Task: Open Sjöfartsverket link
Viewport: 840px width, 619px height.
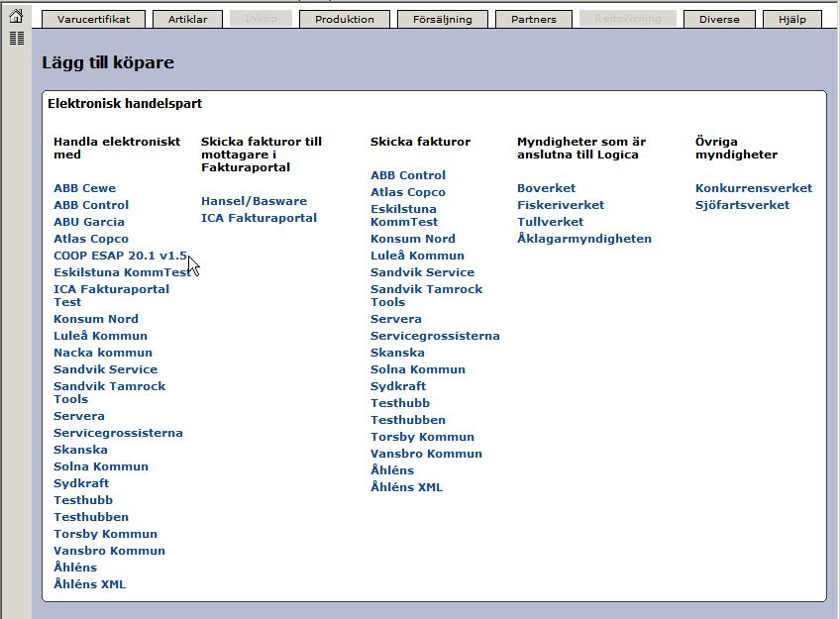Action: [743, 205]
